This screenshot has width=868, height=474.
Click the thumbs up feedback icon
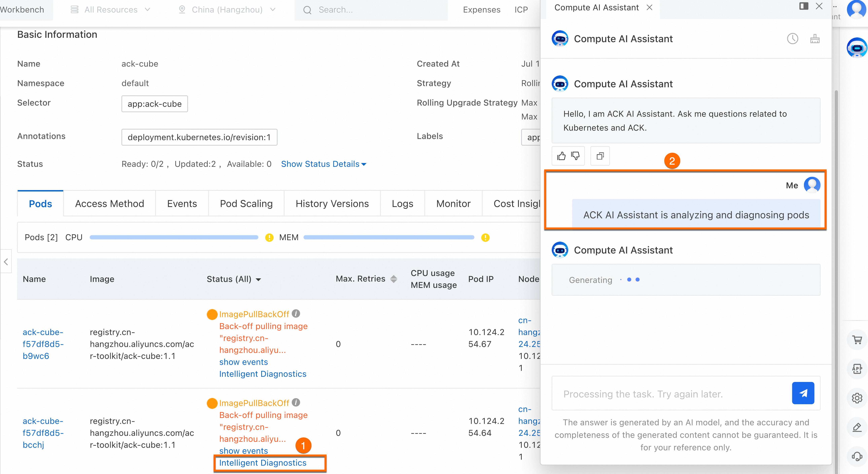point(561,156)
